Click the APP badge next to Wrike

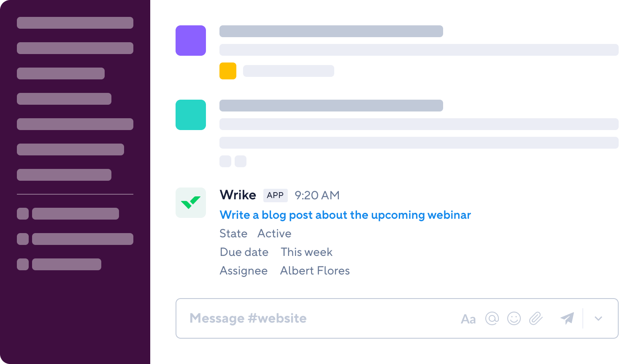[x=275, y=195]
